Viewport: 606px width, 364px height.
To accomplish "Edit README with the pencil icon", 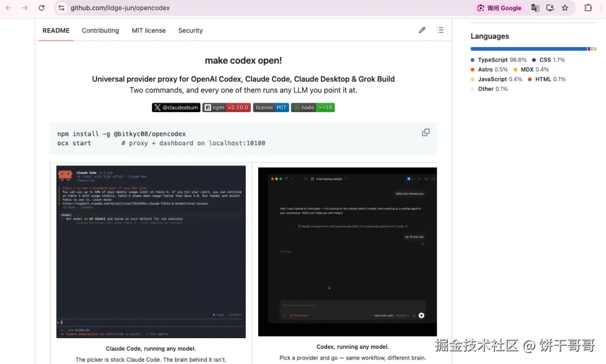I will [422, 30].
